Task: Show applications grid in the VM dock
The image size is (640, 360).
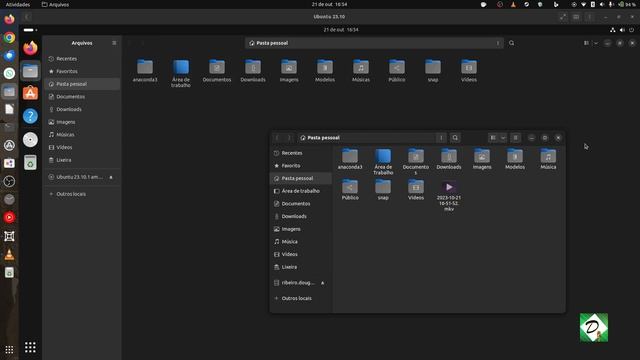Action: (30, 347)
